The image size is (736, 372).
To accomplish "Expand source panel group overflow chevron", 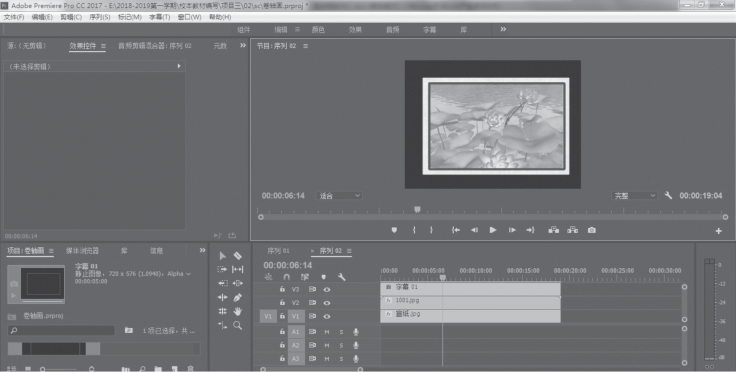I will (x=243, y=46).
